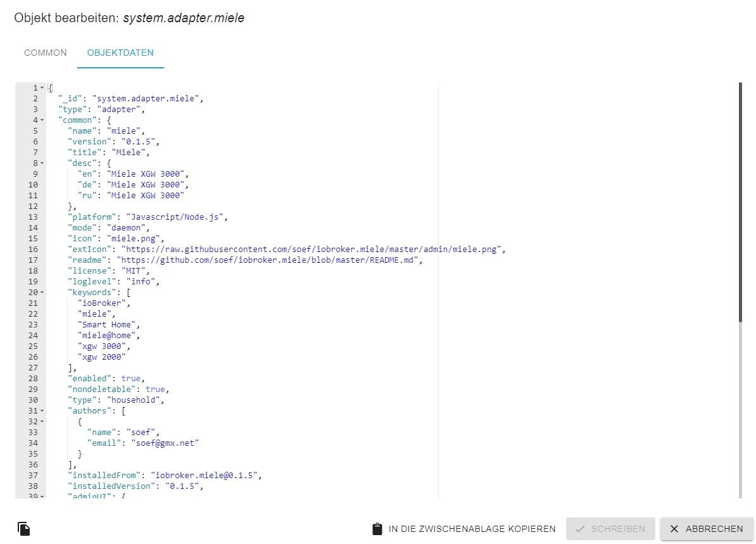Click the "daemon" mode value

coord(126,227)
